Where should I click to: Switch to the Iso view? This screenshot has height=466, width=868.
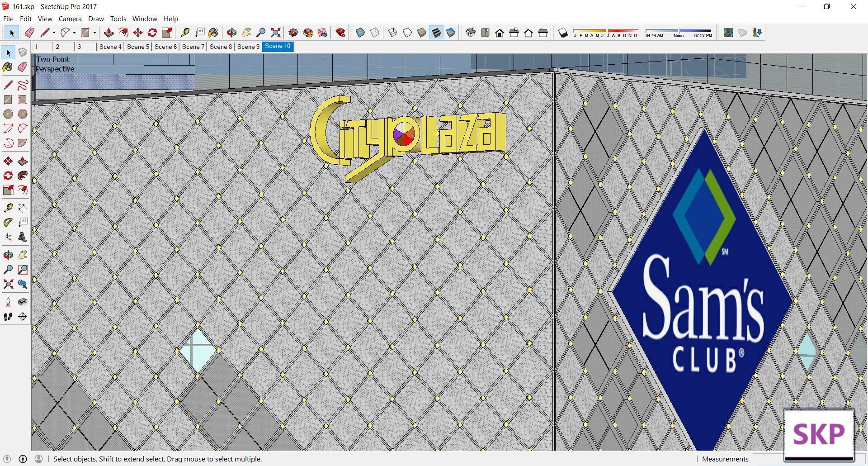[471, 33]
